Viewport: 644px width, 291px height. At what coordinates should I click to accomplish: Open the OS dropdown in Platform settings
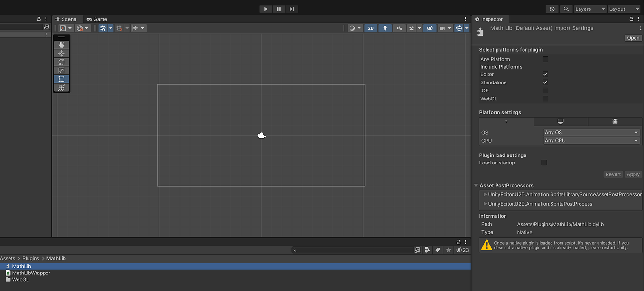coord(591,132)
